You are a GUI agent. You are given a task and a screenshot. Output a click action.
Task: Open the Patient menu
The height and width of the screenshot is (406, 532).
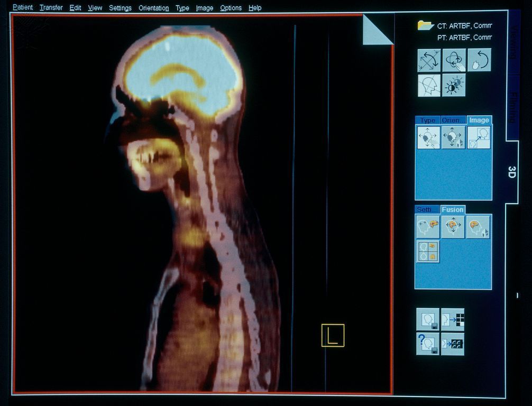point(23,8)
